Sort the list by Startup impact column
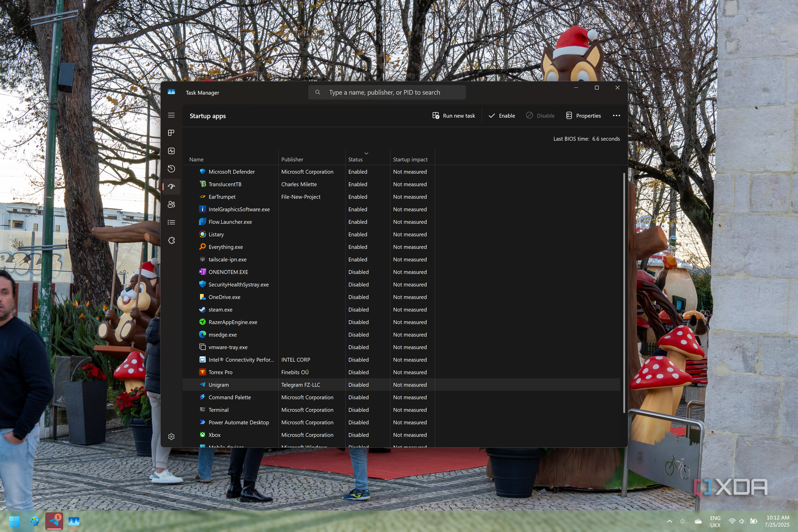This screenshot has height=532, width=798. 410,159
